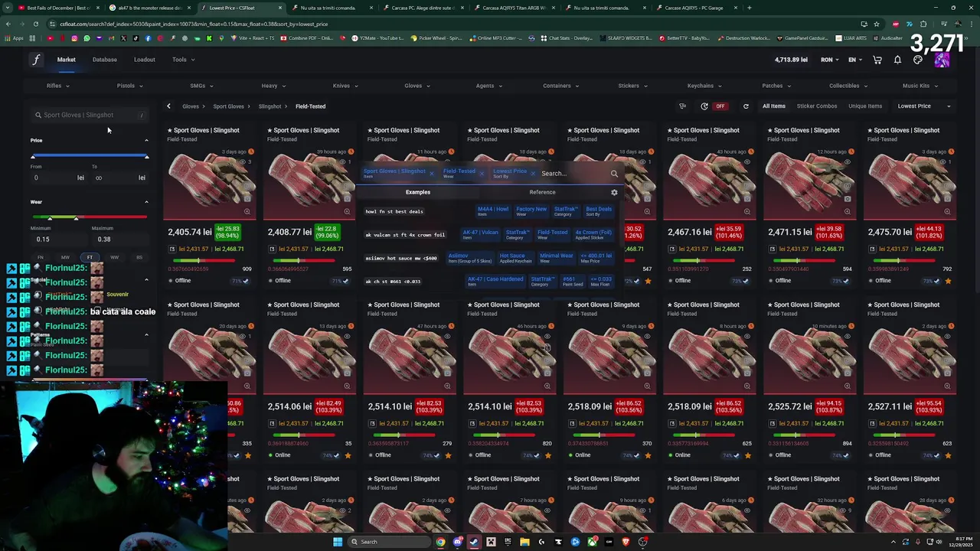Screen dimensions: 980x551
Task: Click the refresh listings icon
Action: 746,106
